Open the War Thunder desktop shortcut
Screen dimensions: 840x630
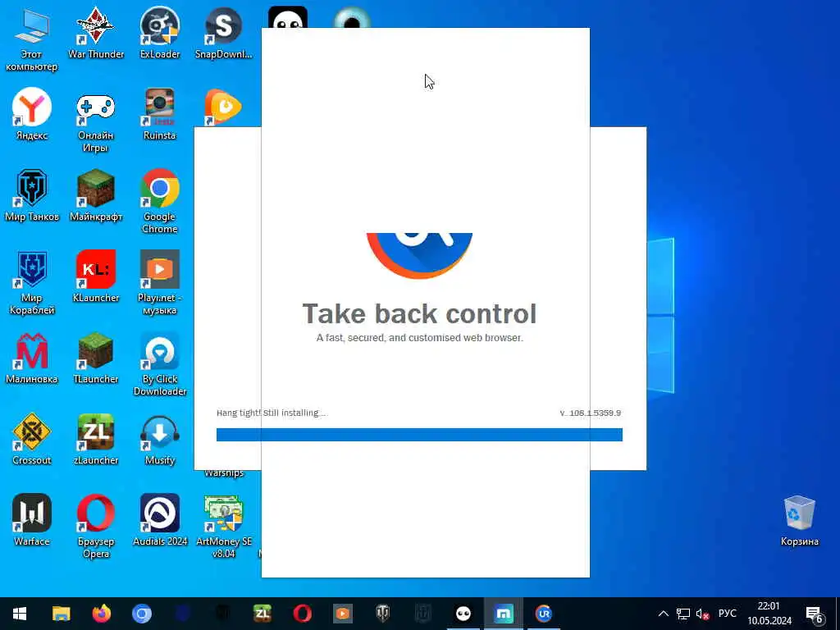(x=96, y=33)
